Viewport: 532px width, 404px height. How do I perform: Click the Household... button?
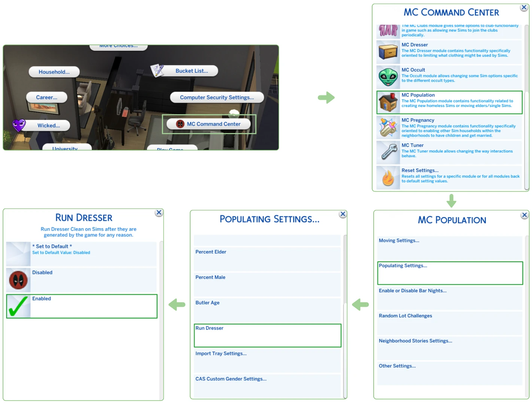pyautogui.click(x=54, y=72)
